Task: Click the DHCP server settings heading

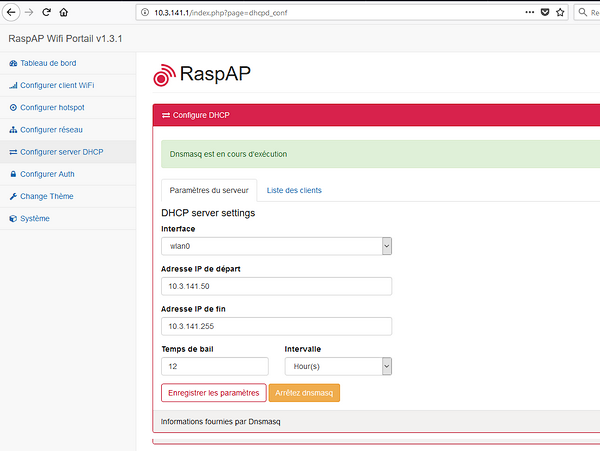Action: pyautogui.click(x=208, y=213)
